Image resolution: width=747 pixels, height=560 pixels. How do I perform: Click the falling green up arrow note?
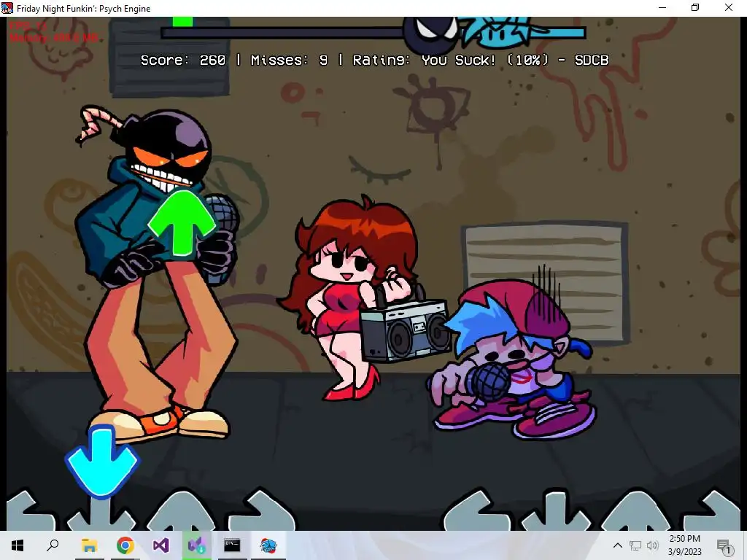(x=182, y=224)
